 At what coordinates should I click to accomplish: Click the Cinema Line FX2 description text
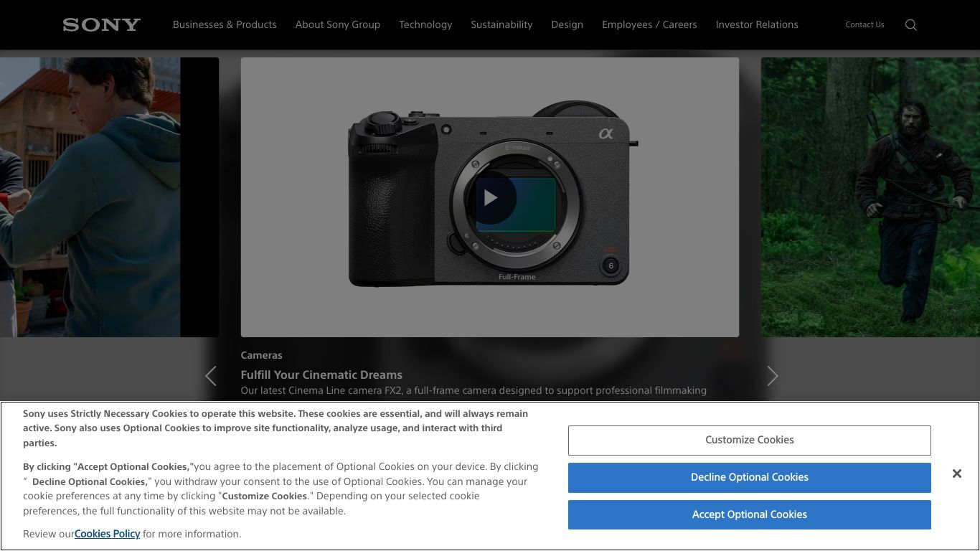(x=473, y=390)
